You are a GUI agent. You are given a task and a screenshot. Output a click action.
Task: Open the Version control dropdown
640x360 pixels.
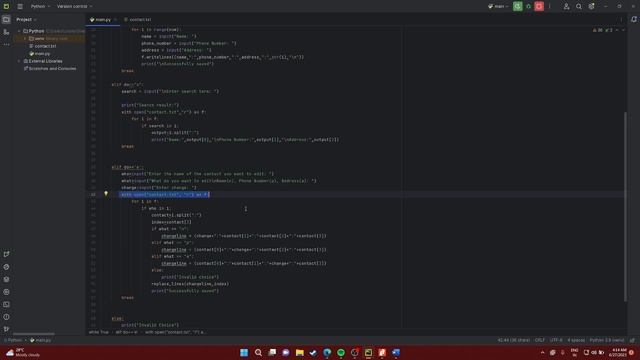74,7
